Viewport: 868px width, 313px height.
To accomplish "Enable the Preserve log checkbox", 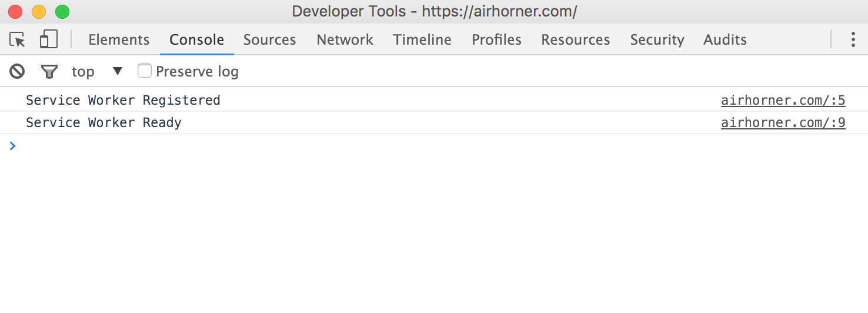I will pos(145,71).
